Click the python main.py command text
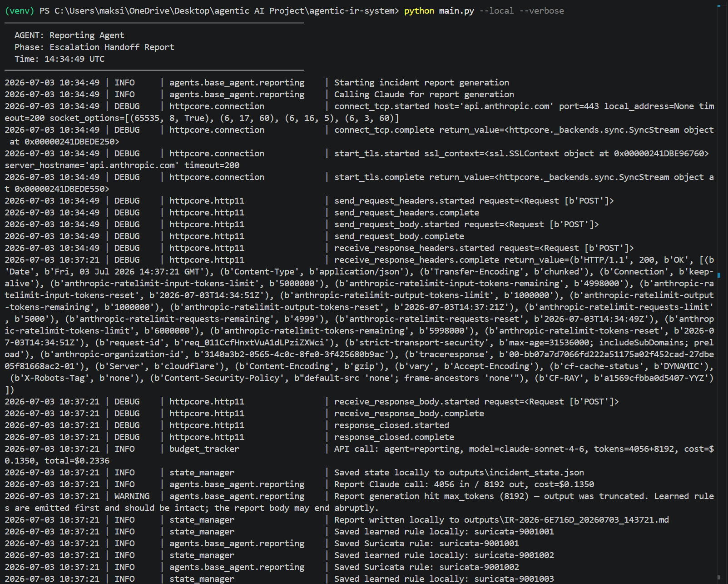The width and height of the screenshot is (728, 584). pos(439,11)
